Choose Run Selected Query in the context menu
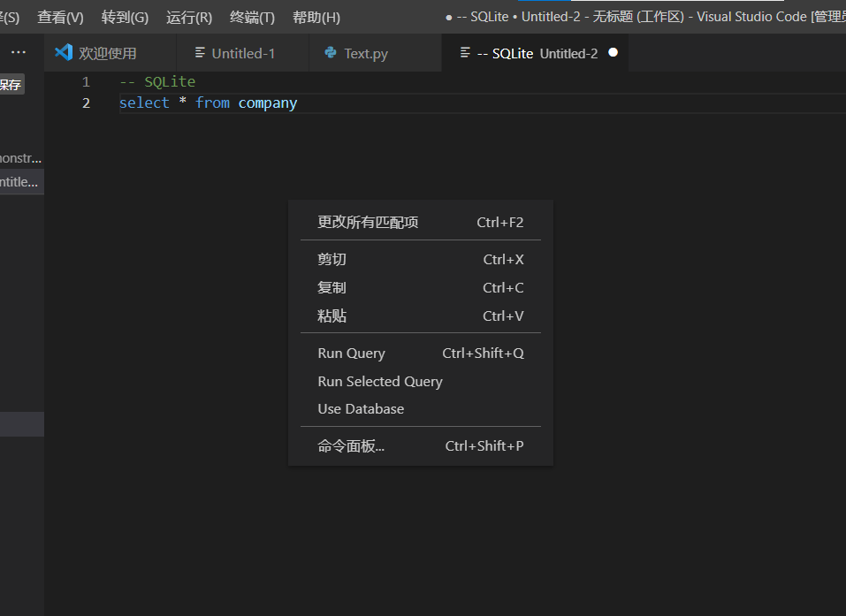 tap(380, 381)
